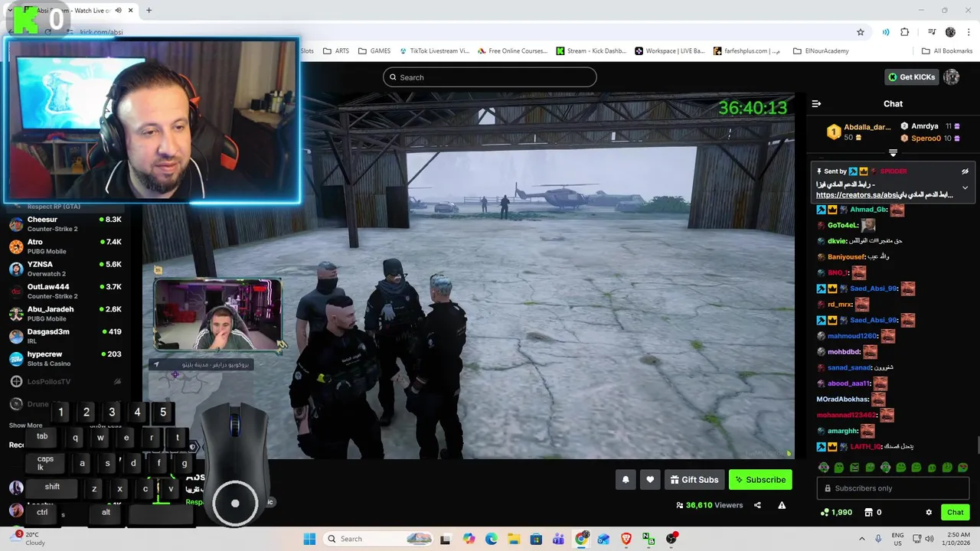Click the Get KICKs button

(x=912, y=77)
